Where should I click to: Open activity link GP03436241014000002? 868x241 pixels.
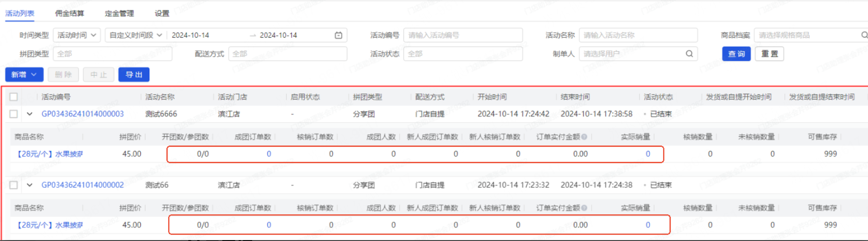tap(83, 185)
